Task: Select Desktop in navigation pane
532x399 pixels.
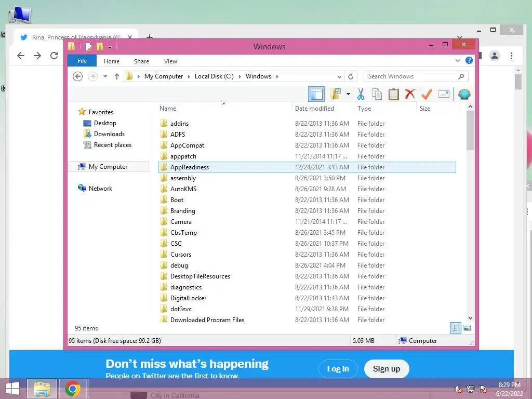Action: pyautogui.click(x=105, y=123)
